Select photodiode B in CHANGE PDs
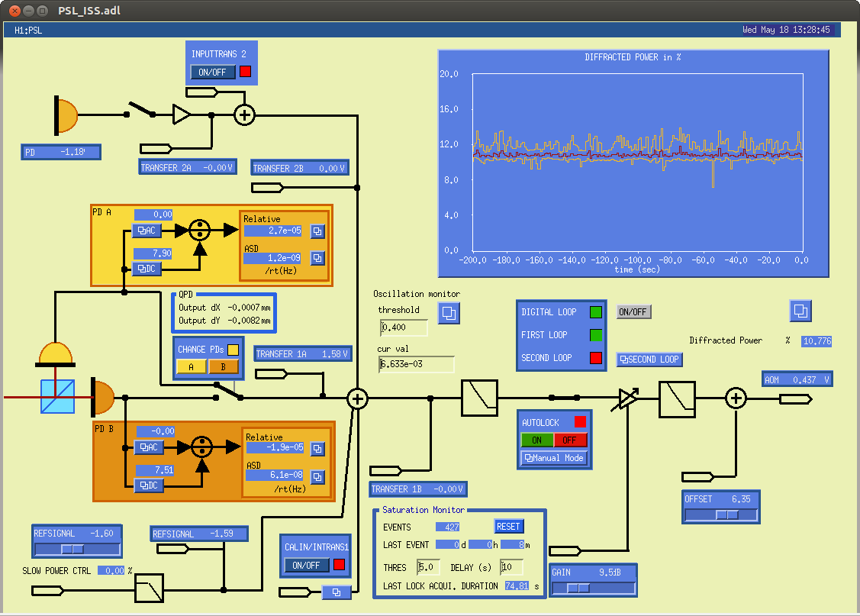 tap(224, 367)
